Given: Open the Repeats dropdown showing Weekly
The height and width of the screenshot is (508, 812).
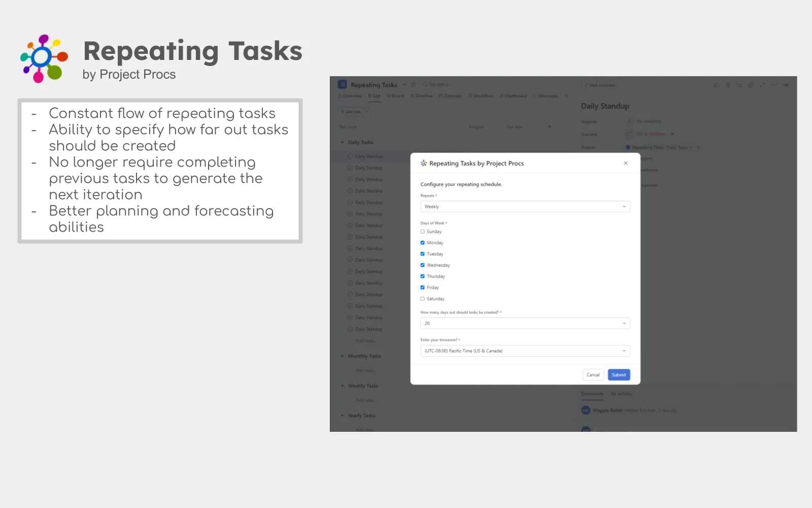Looking at the screenshot, I should (x=525, y=207).
